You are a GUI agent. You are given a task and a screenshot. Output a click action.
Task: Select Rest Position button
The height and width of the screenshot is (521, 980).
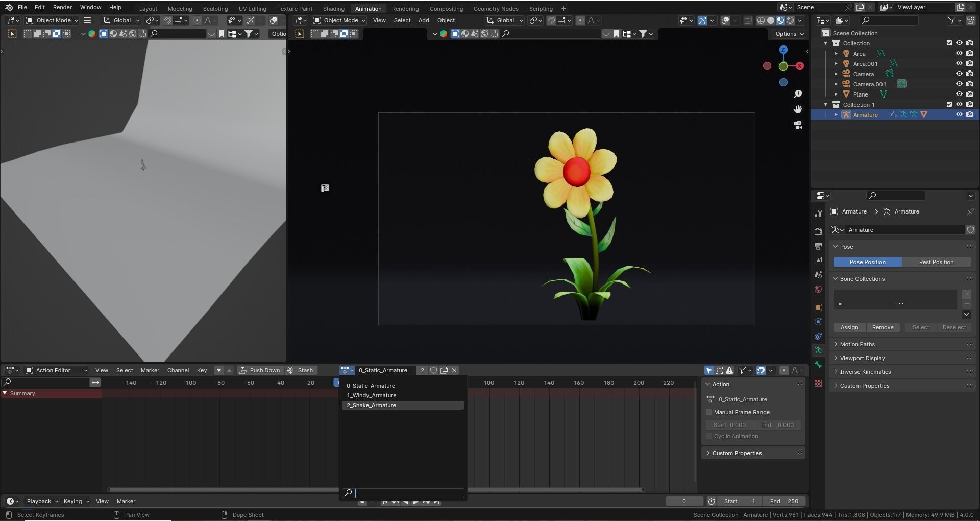click(x=936, y=262)
